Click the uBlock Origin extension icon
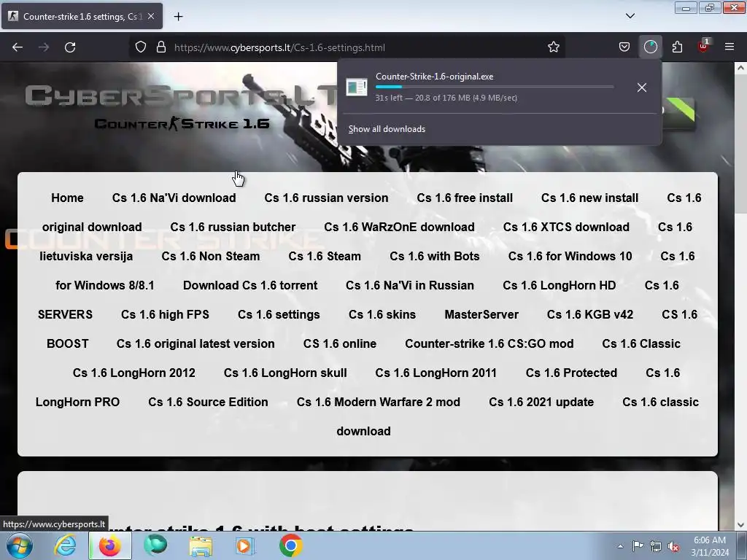The width and height of the screenshot is (747, 560). click(703, 46)
